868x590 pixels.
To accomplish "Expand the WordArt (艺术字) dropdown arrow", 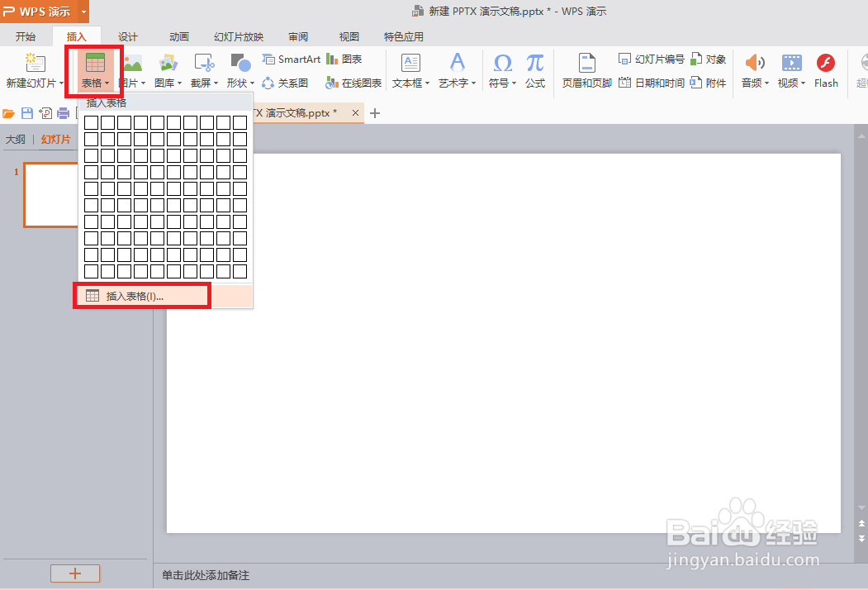I will [x=474, y=83].
